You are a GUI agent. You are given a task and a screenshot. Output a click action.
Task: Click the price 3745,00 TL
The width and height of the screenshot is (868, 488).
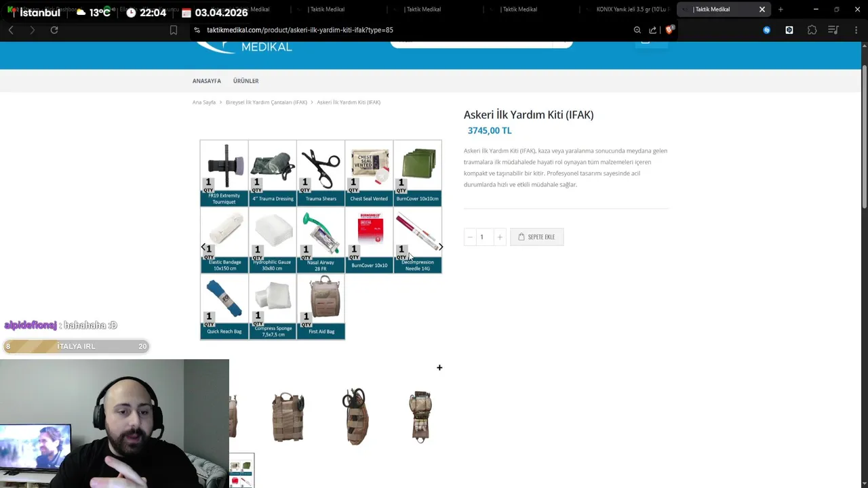[x=490, y=131]
